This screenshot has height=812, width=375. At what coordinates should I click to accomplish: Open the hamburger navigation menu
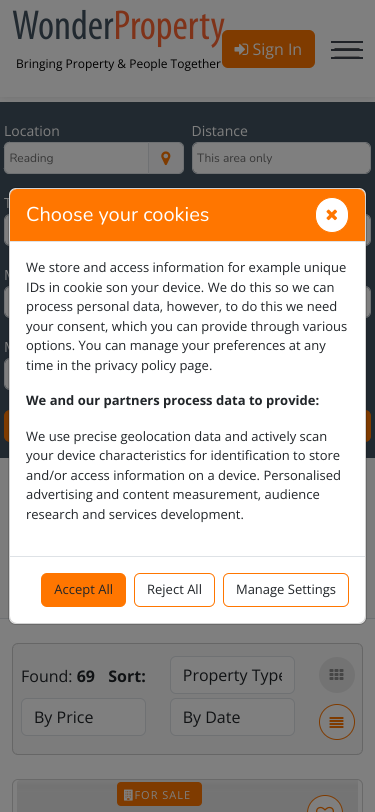347,50
